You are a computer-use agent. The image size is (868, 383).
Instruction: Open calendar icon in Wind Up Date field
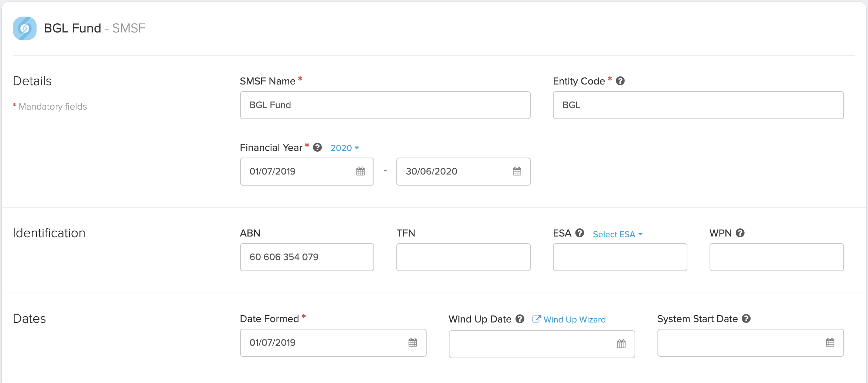pyautogui.click(x=622, y=344)
